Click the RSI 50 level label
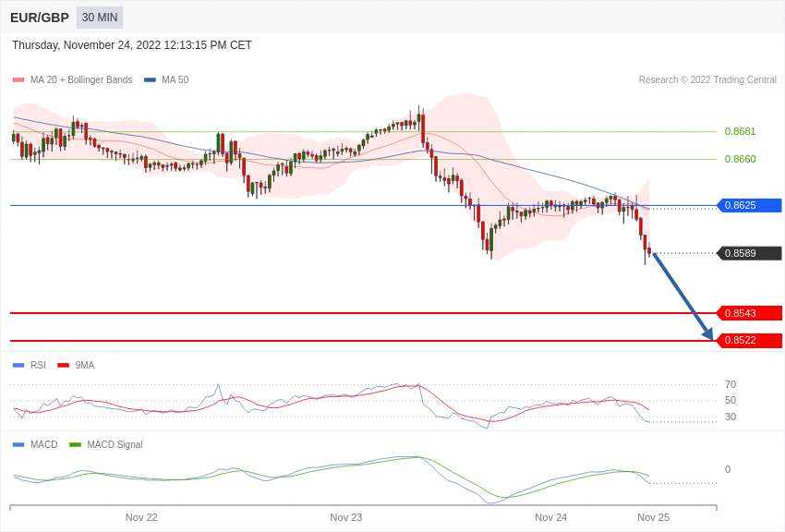Viewport: 785px width, 532px height. [731, 400]
